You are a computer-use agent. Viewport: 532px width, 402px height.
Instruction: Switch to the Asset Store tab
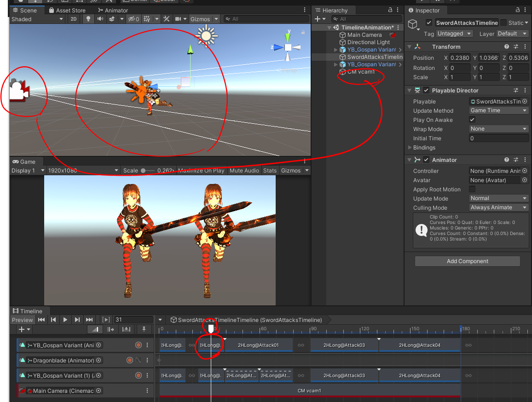click(x=67, y=10)
